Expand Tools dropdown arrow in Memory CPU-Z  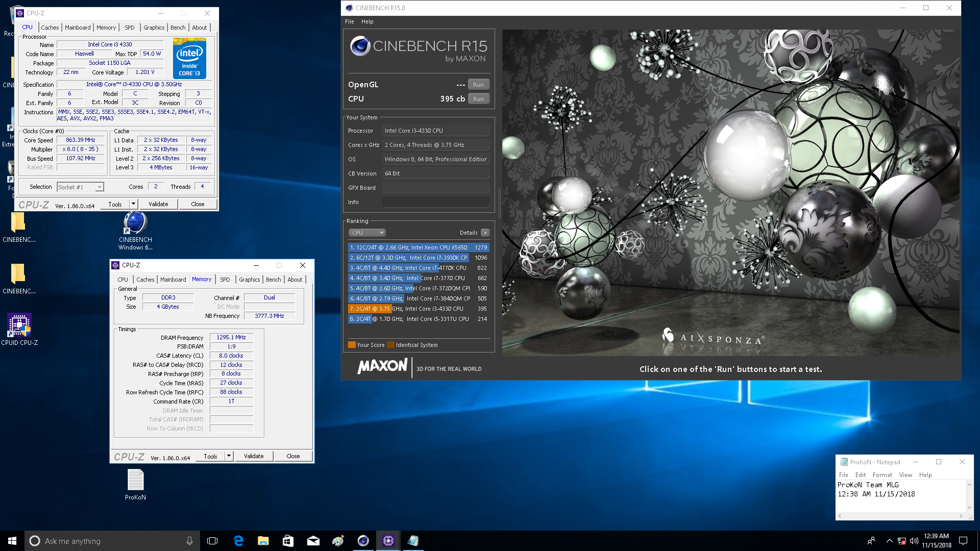pos(229,456)
